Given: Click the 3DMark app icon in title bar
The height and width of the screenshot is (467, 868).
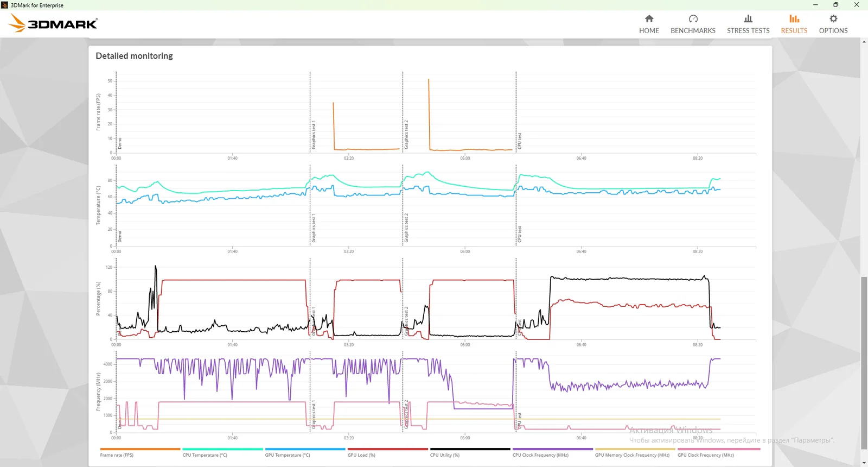Looking at the screenshot, I should [x=5, y=5].
